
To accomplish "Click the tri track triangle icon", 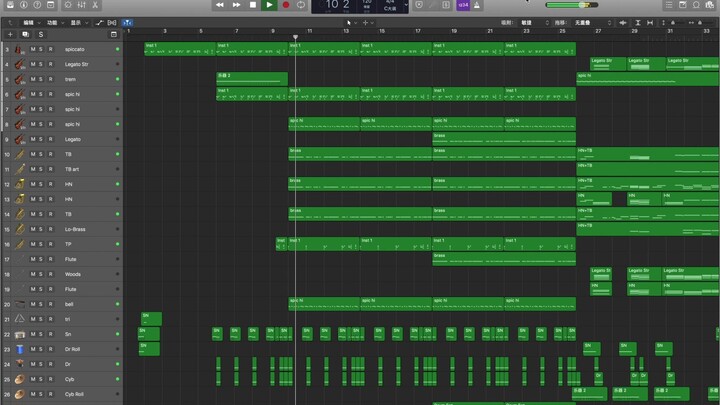I will coord(19,319).
